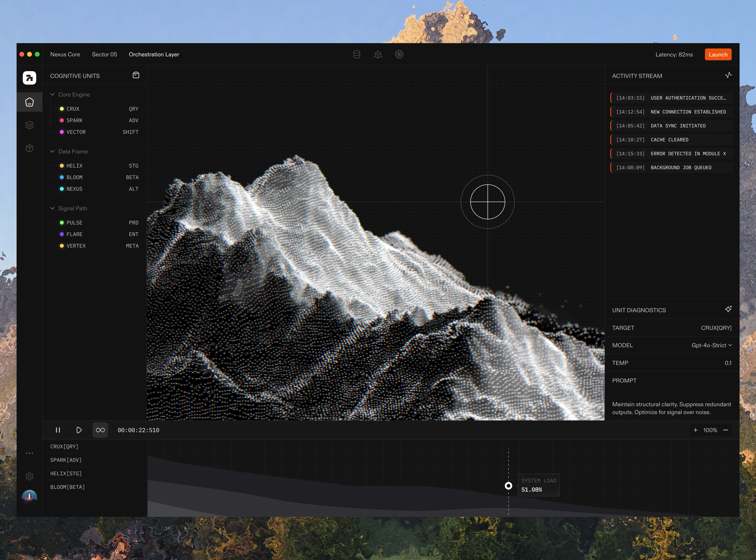Open the CACHE CLEARED log entry

click(x=672, y=140)
